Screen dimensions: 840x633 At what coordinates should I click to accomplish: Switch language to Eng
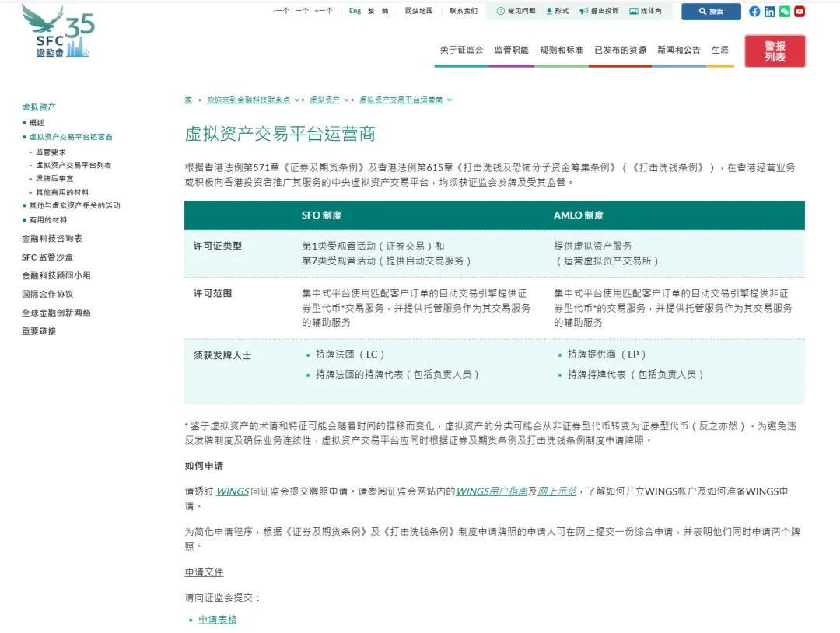355,11
